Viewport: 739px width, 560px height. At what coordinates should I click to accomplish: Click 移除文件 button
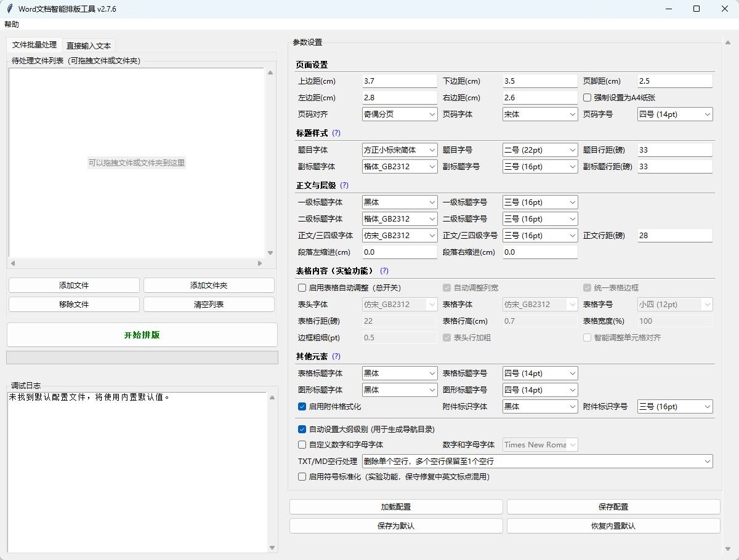point(74,305)
